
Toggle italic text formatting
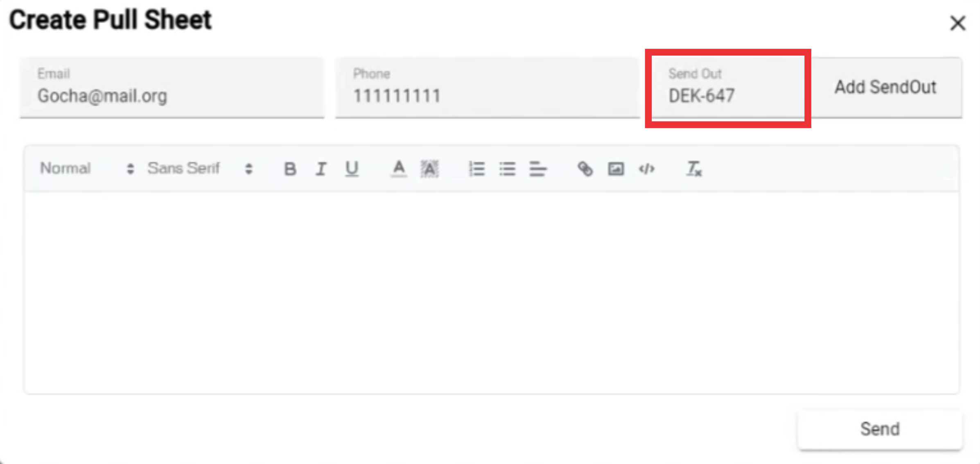click(x=321, y=169)
